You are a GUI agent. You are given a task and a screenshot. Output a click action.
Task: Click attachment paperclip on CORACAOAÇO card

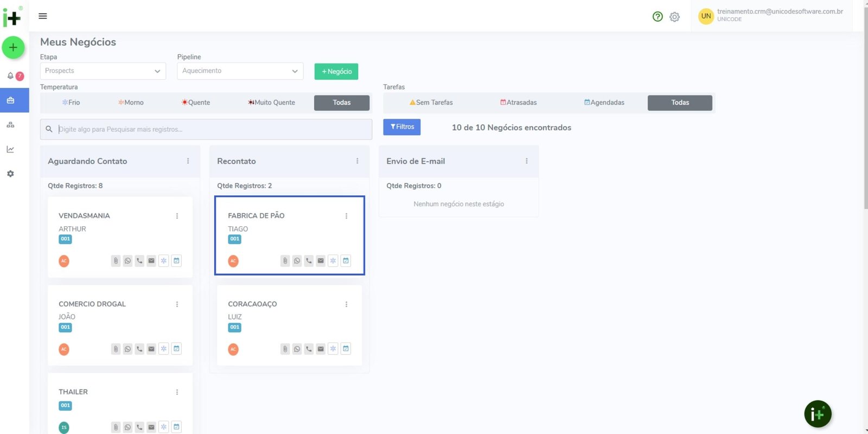pos(285,349)
